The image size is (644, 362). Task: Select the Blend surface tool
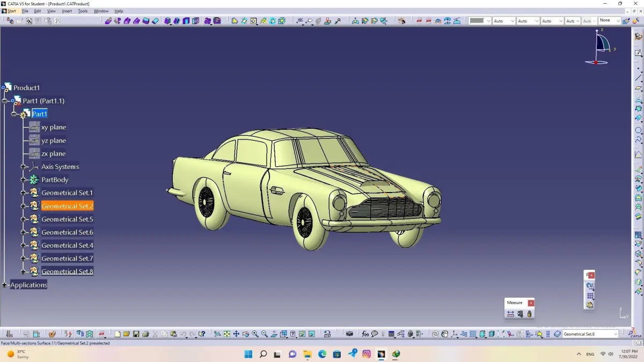(638, 217)
